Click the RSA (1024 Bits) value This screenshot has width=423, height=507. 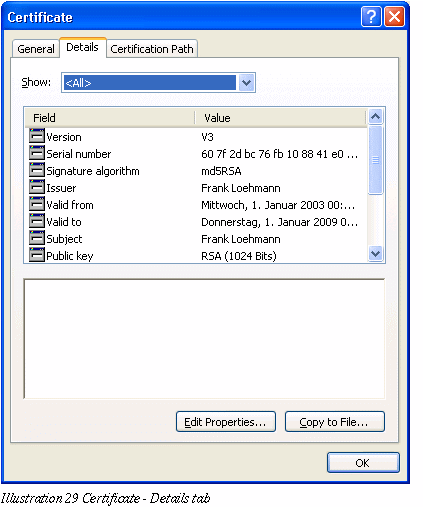click(x=239, y=256)
